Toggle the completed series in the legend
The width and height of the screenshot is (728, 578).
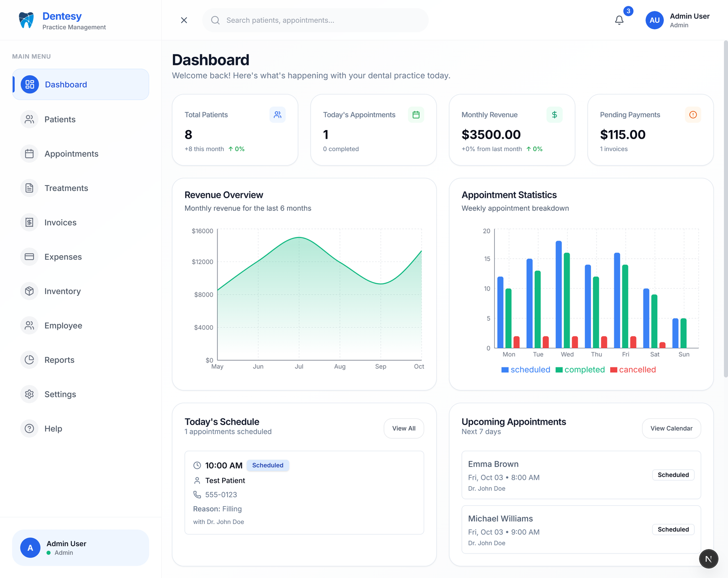point(580,370)
